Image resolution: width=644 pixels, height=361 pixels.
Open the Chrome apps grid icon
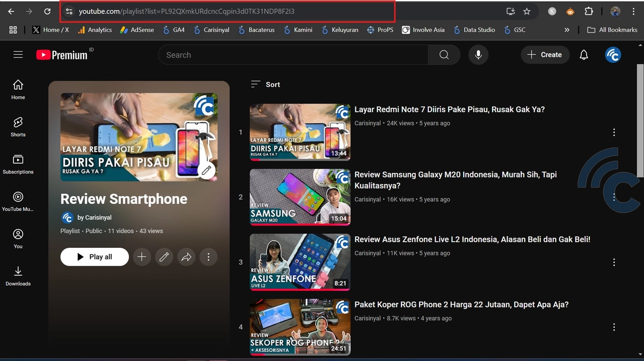coord(13,30)
